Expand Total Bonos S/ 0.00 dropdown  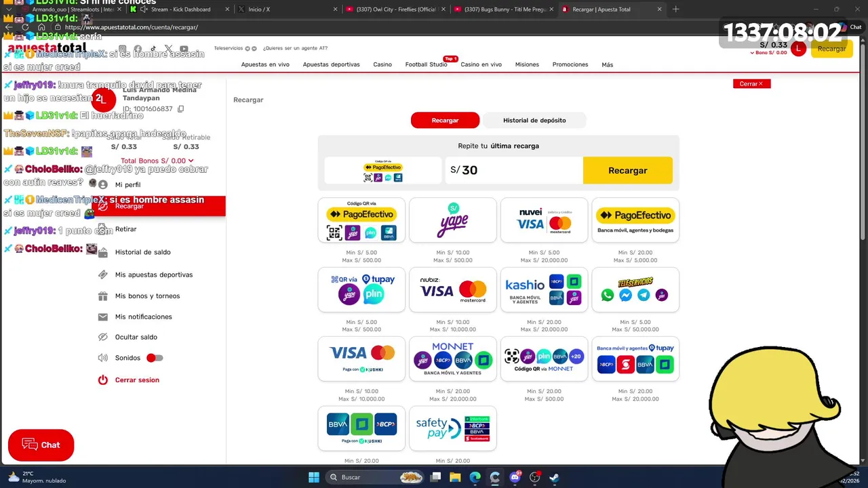click(x=157, y=161)
